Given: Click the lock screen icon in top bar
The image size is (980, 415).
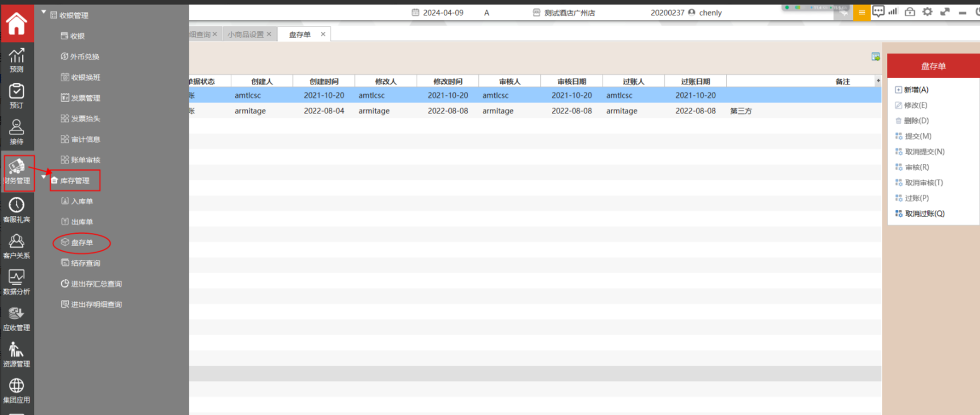Looking at the screenshot, I should 910,12.
